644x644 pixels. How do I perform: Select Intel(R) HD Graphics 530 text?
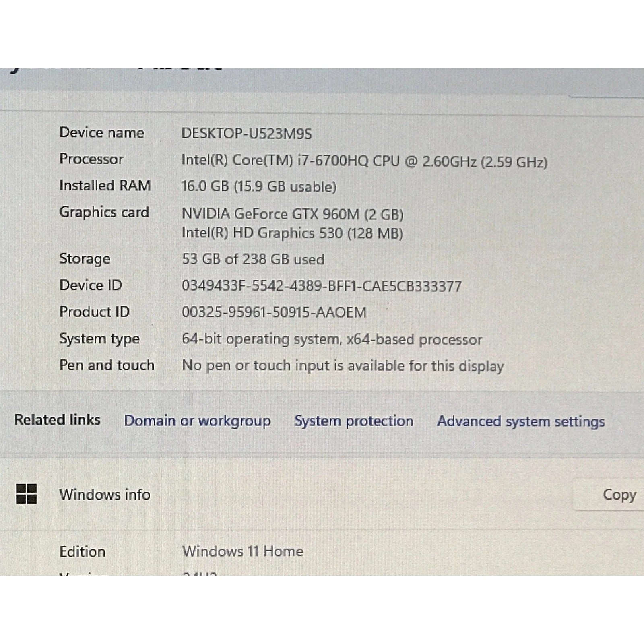(293, 233)
